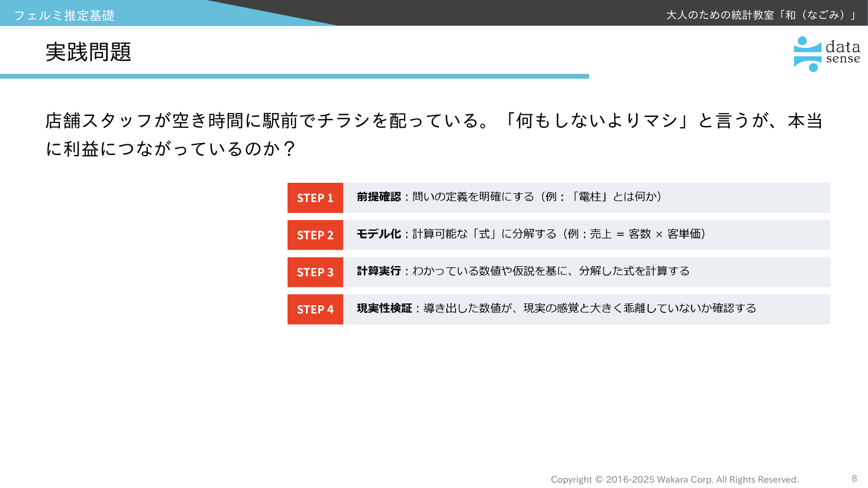Click the STEP 3 red label

click(x=315, y=272)
